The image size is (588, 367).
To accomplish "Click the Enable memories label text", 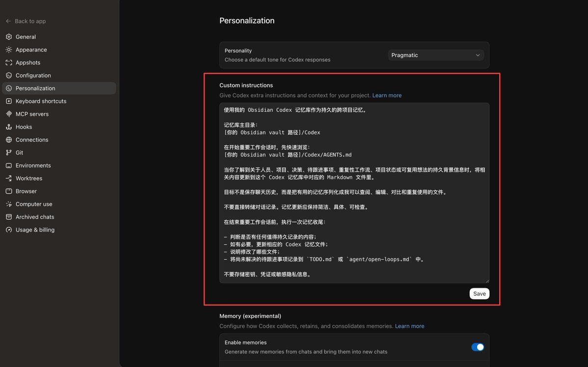I will [x=246, y=342].
